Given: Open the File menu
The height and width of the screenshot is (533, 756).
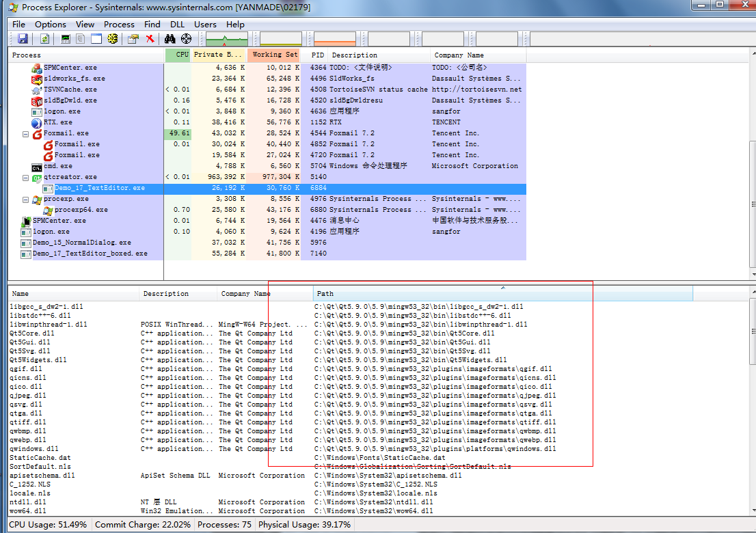Looking at the screenshot, I should (x=19, y=24).
